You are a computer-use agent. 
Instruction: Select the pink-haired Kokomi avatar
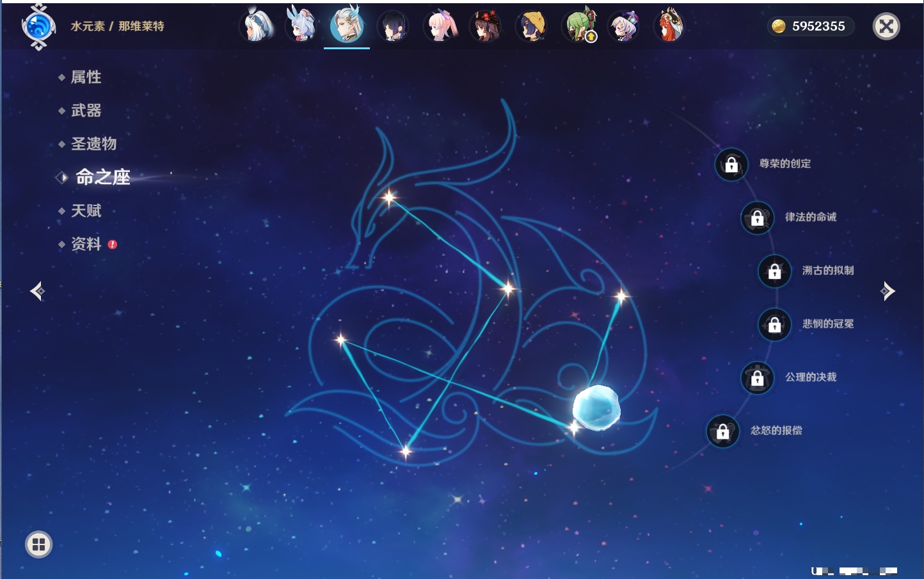tap(441, 26)
